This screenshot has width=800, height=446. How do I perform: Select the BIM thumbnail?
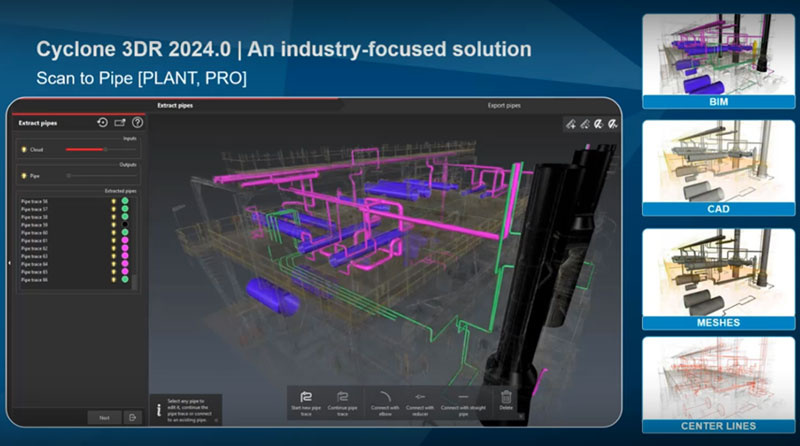[x=718, y=61]
